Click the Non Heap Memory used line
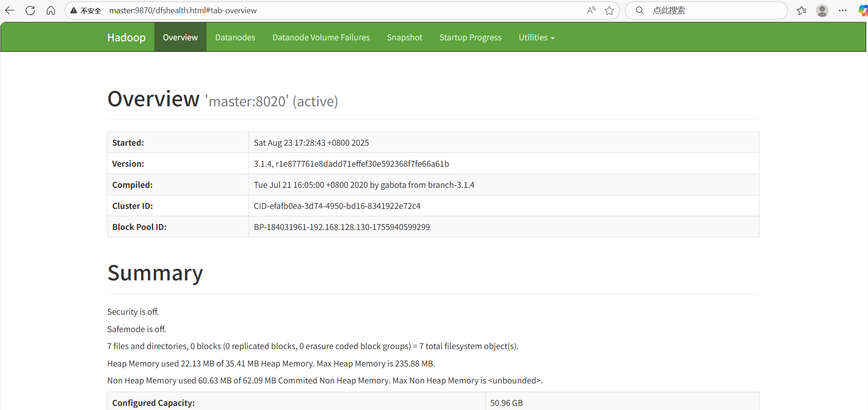Viewport: 868px width, 410px height. coord(325,381)
